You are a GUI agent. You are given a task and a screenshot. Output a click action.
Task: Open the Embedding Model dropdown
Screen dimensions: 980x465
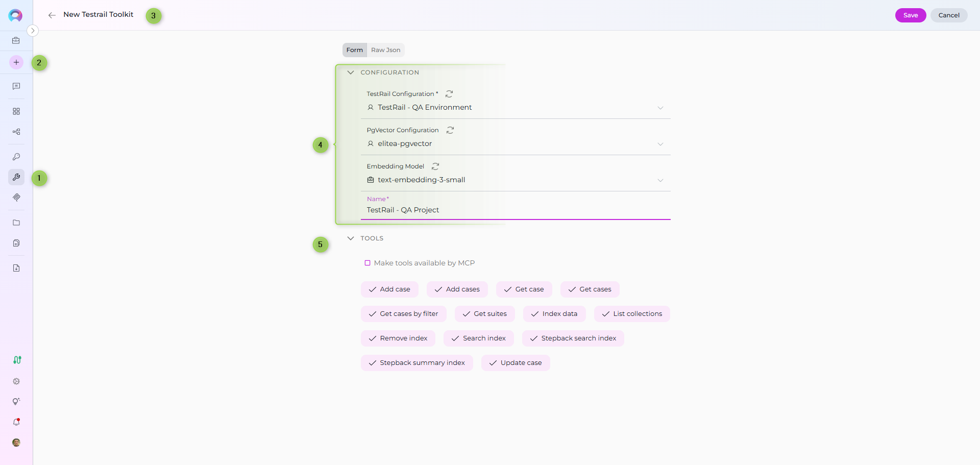pyautogui.click(x=660, y=180)
